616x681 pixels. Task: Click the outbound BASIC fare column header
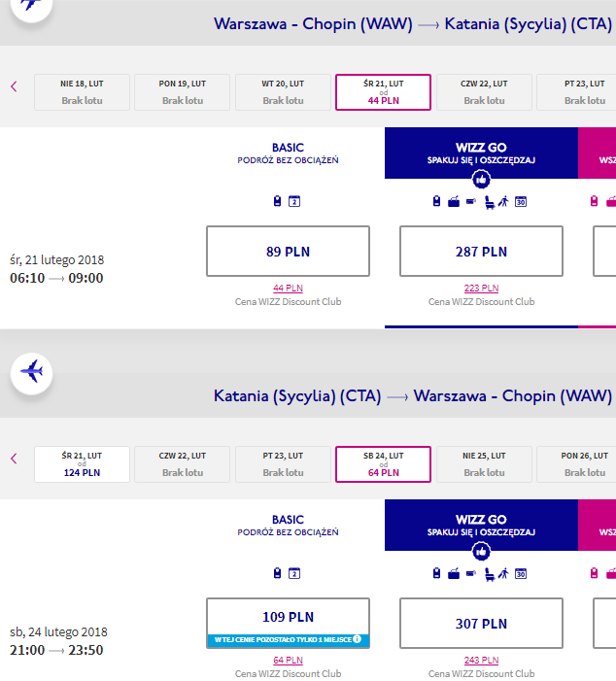click(x=288, y=153)
